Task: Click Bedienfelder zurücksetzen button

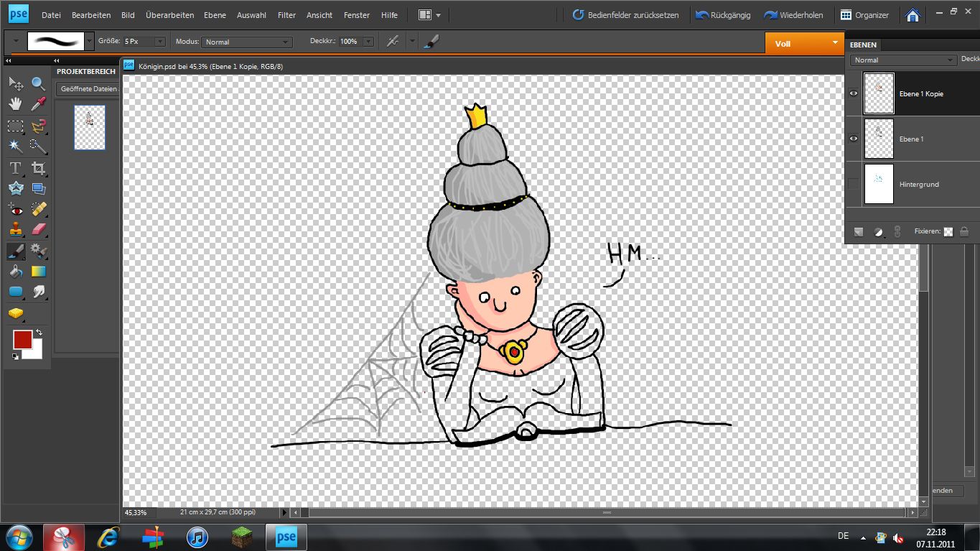Action: click(625, 15)
